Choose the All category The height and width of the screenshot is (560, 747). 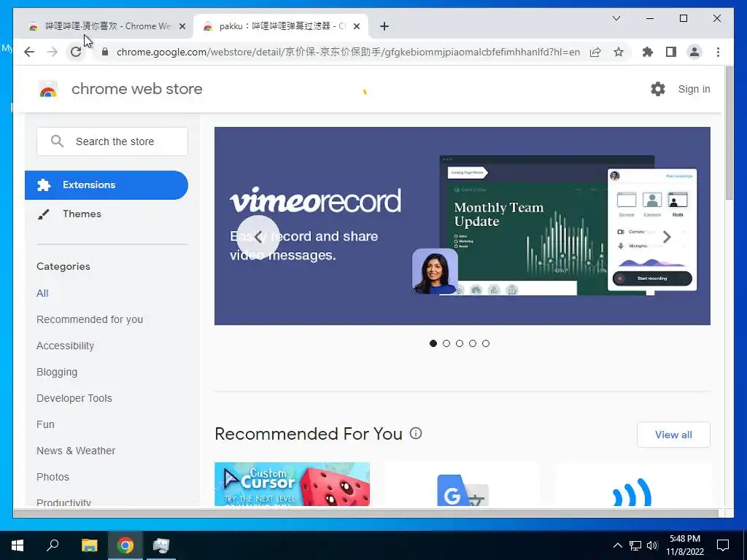(x=42, y=293)
